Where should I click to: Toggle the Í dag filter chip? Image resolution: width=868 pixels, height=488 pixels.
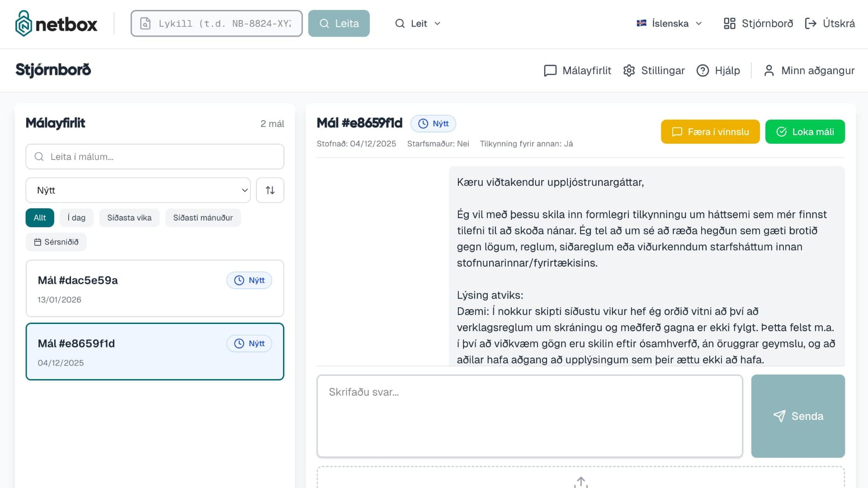[x=76, y=218]
